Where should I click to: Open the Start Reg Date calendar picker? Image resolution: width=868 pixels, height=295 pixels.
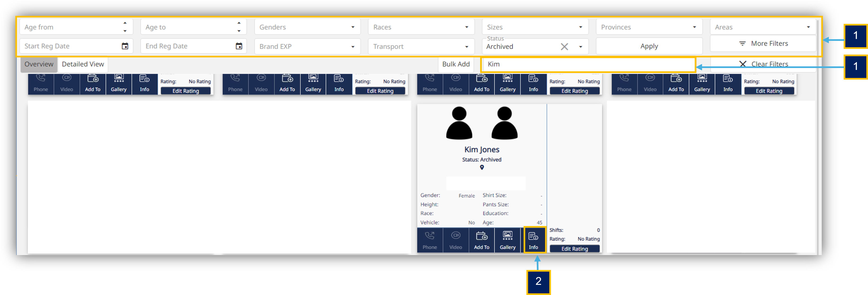point(125,46)
